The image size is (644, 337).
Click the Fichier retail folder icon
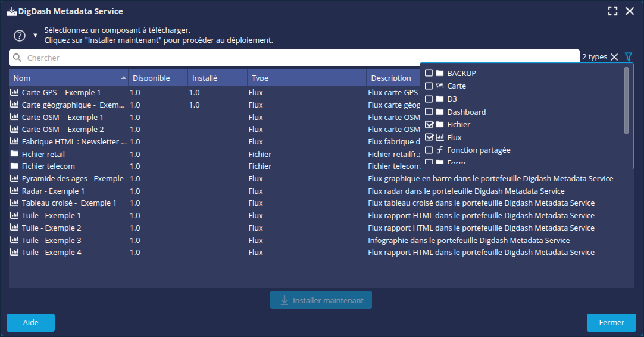pyautogui.click(x=14, y=154)
